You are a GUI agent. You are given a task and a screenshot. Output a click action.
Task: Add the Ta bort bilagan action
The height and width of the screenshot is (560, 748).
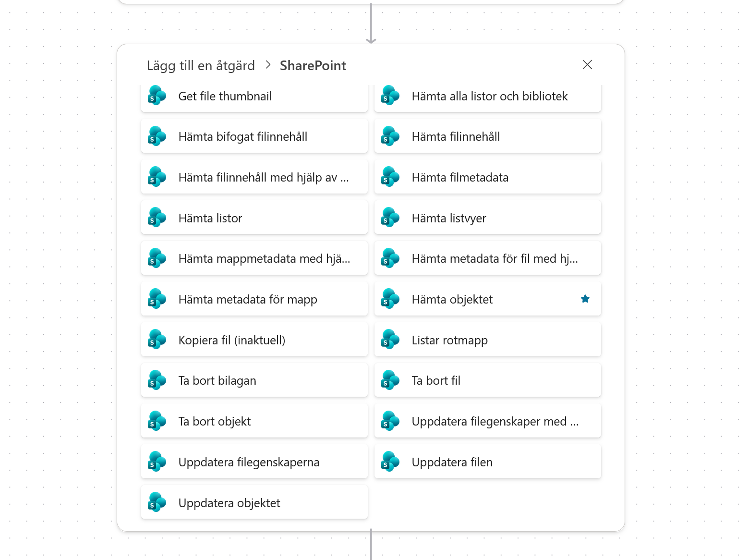[254, 380]
